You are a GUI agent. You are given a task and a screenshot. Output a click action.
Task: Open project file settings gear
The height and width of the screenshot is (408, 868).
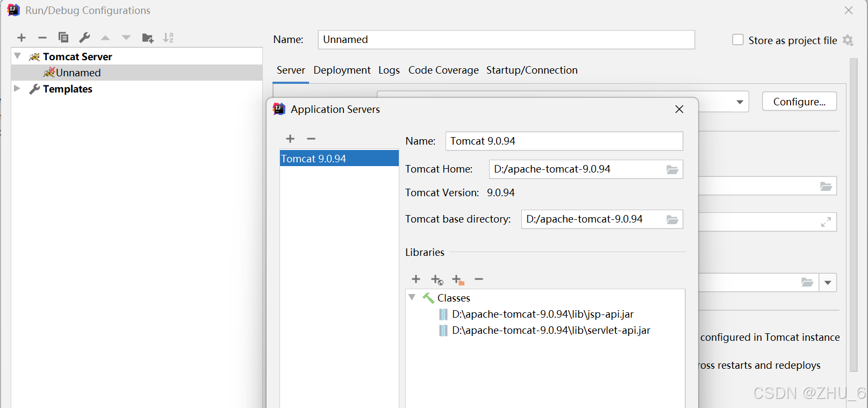[848, 40]
